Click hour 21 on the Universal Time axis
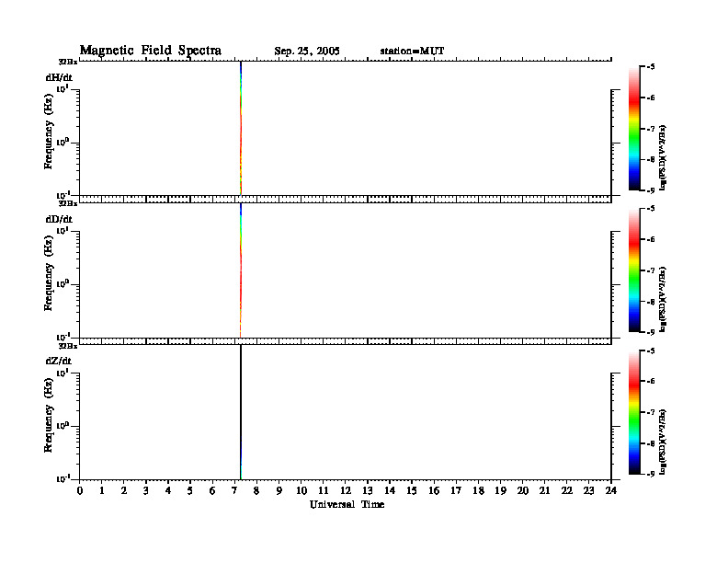Screen dimensions: 728x563 click(x=544, y=490)
